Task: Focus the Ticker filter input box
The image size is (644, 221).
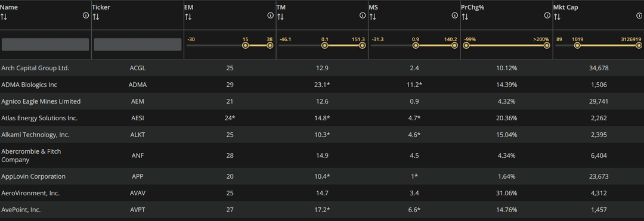Action: click(x=138, y=44)
